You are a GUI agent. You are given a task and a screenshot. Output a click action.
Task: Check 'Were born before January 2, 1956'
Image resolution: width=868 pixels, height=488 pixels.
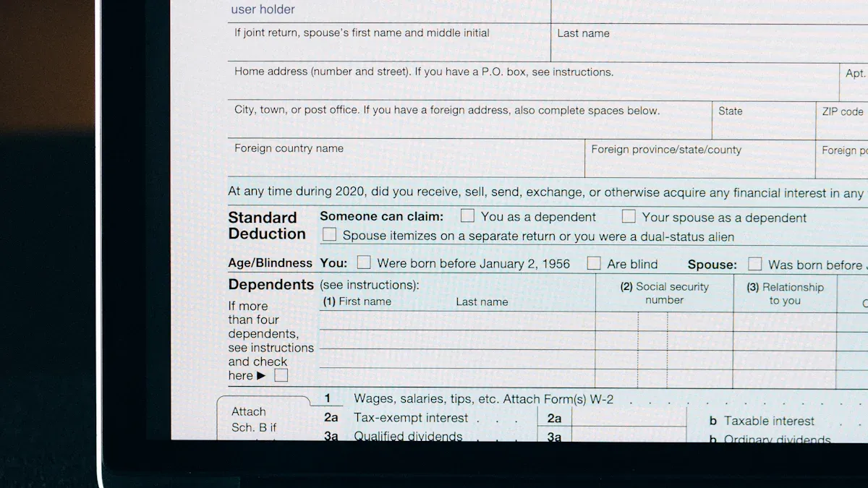[364, 262]
